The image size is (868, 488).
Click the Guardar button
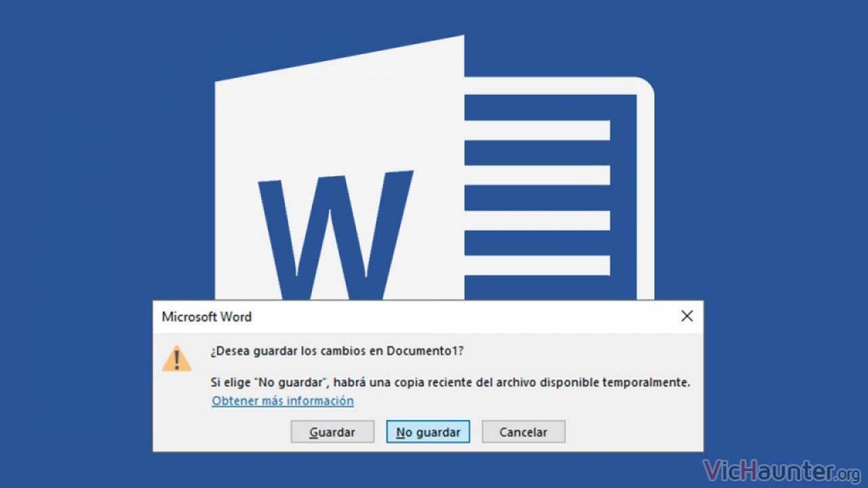click(x=332, y=432)
